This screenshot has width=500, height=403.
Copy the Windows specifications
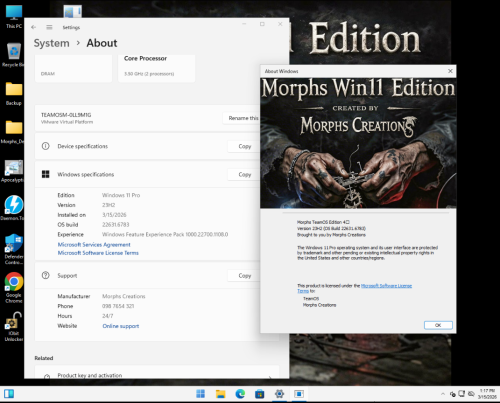click(245, 174)
